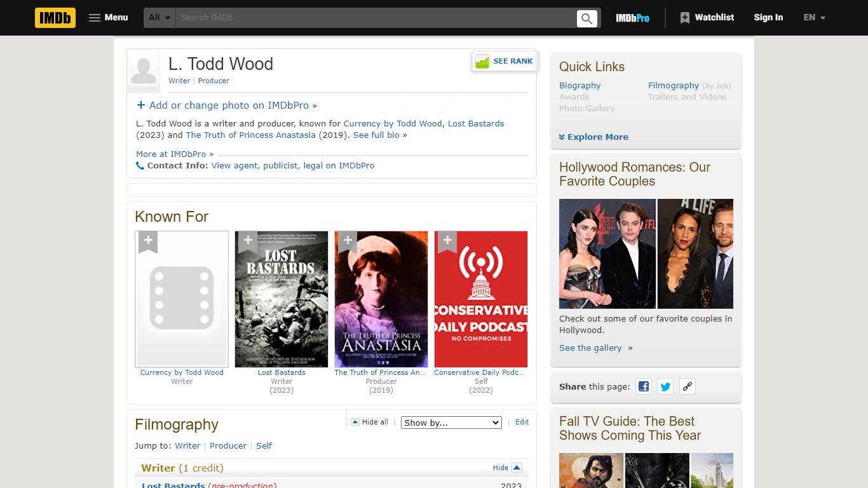The width and height of the screenshot is (868, 488).
Task: Jump to Producer under name
Action: coord(214,81)
